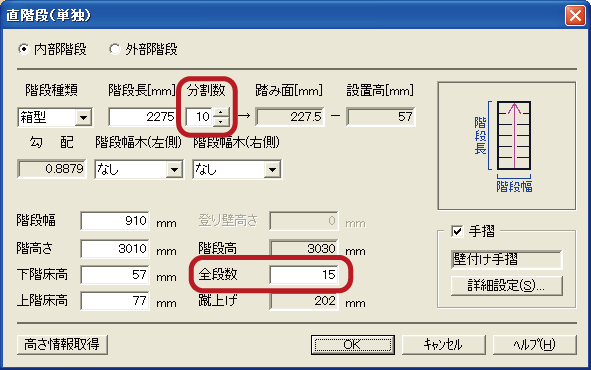Decrease 分割数 with the down arrow
This screenshot has width=591, height=370.
(221, 122)
